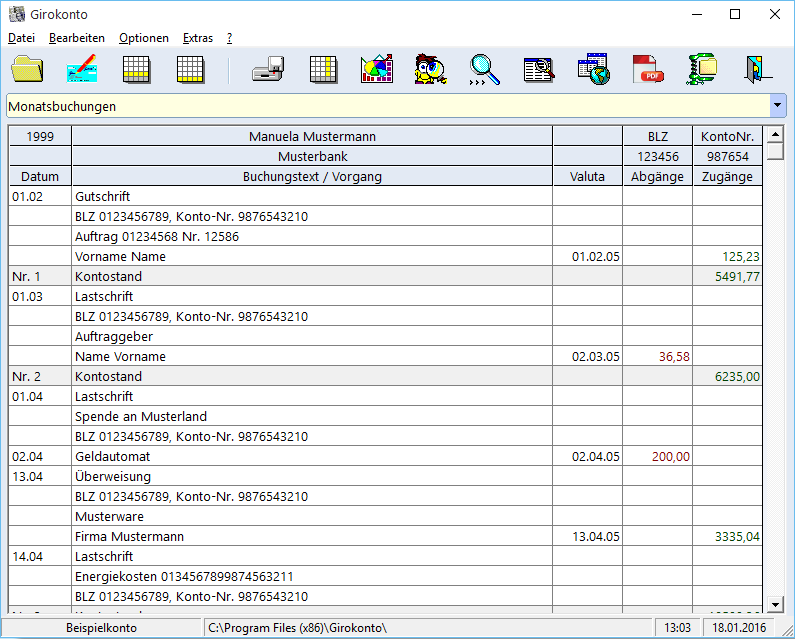Expand the Monatsbuchungen dropdown arrow
The width and height of the screenshot is (795, 639).
778,106
